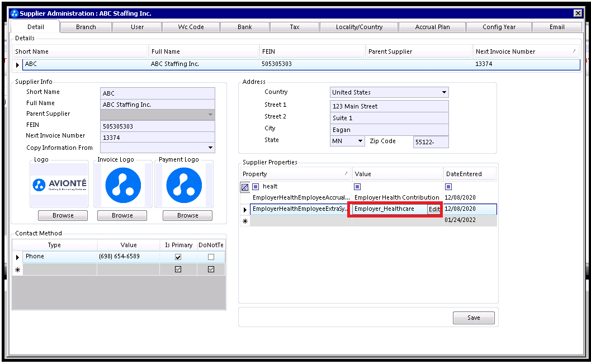The image size is (591, 364).
Task: Click the Full Name input field
Action: click(x=158, y=105)
